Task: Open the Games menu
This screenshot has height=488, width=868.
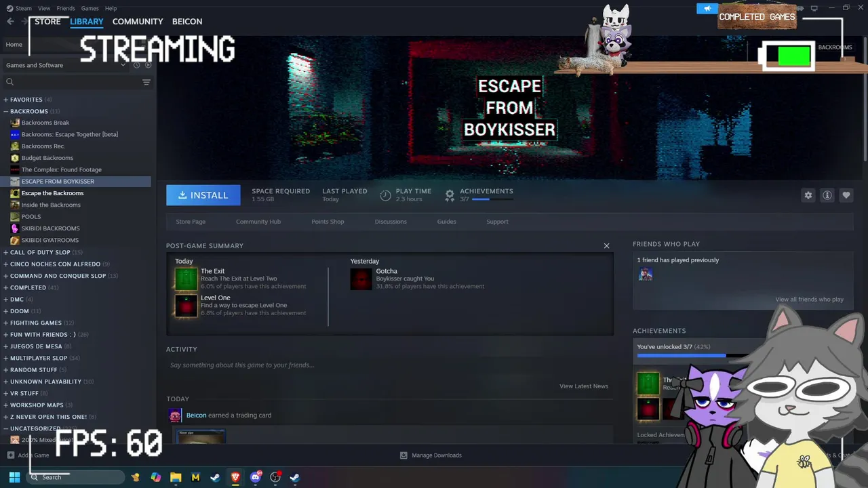Action: click(x=90, y=8)
